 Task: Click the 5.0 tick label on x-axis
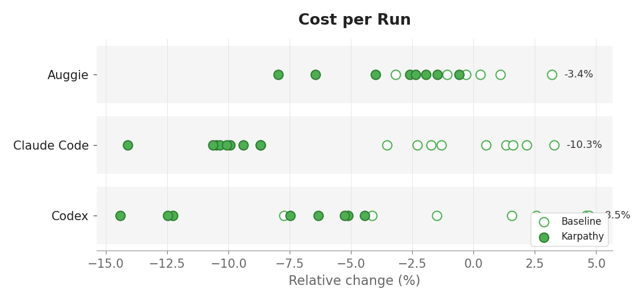(x=596, y=263)
